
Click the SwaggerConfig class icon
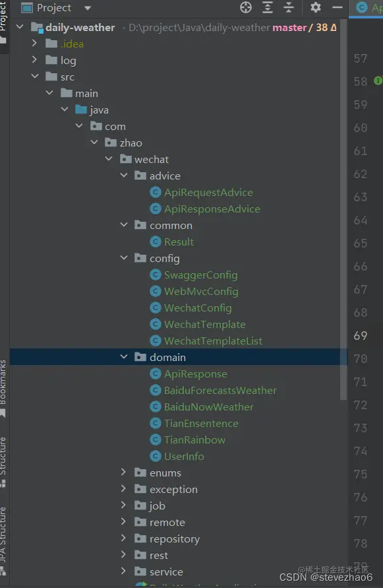point(155,275)
